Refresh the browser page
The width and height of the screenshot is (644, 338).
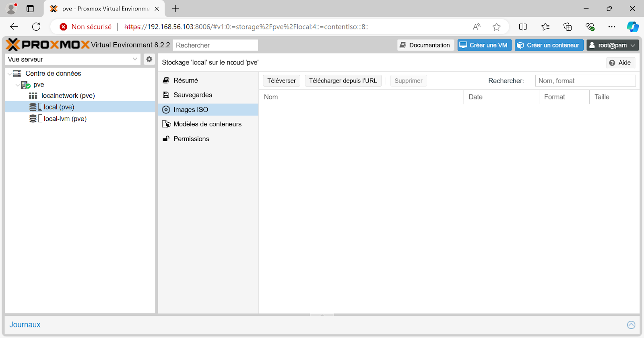[36, 27]
